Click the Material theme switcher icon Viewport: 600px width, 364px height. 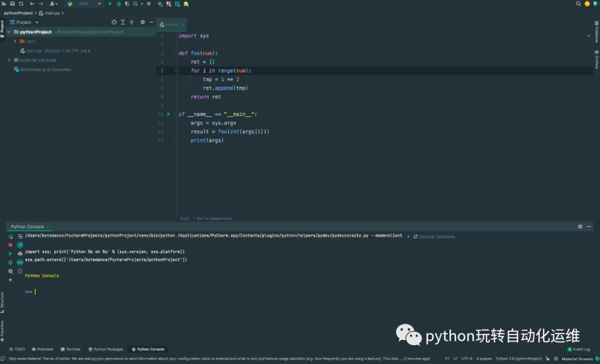pos(159,4)
